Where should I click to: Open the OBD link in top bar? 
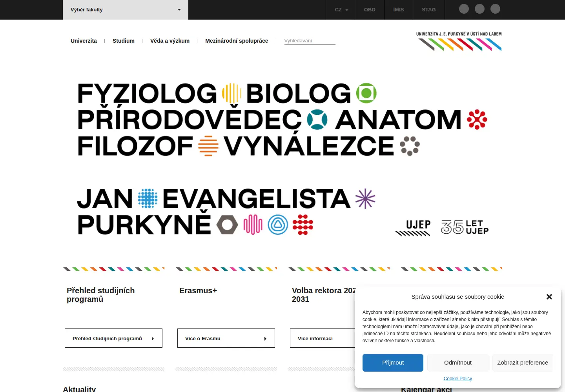(370, 10)
